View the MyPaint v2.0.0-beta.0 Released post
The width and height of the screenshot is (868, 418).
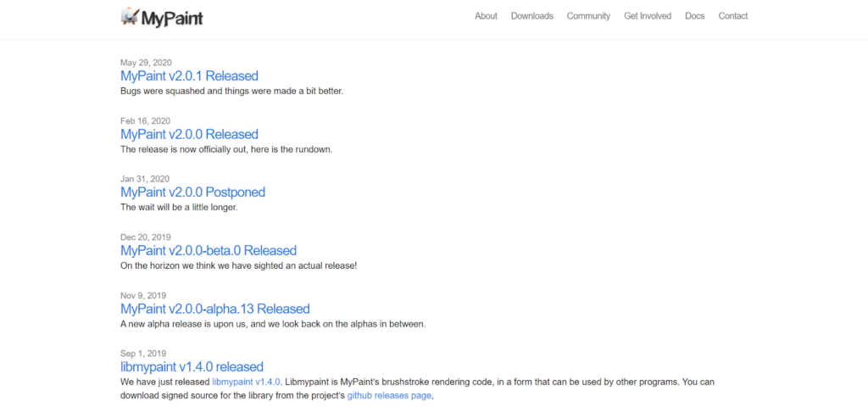[x=209, y=250]
